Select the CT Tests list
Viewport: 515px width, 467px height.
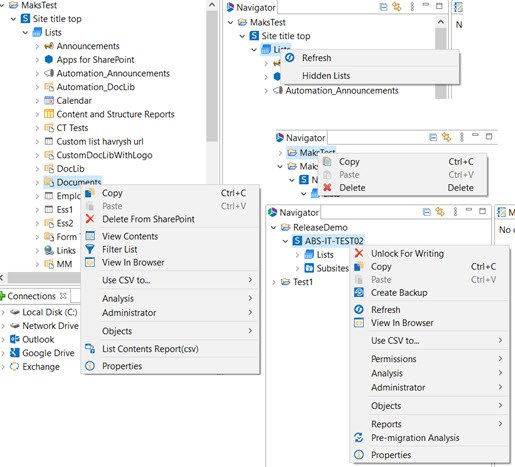click(x=72, y=128)
